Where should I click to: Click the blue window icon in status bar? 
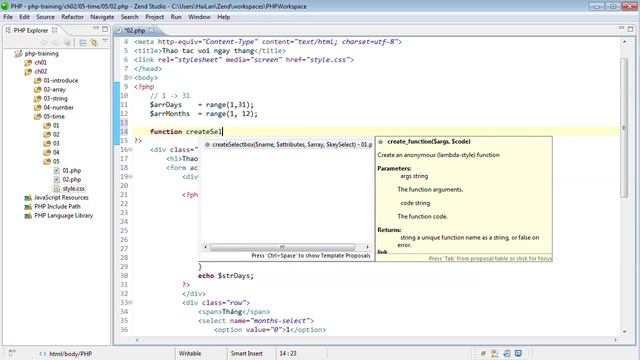coord(518,353)
